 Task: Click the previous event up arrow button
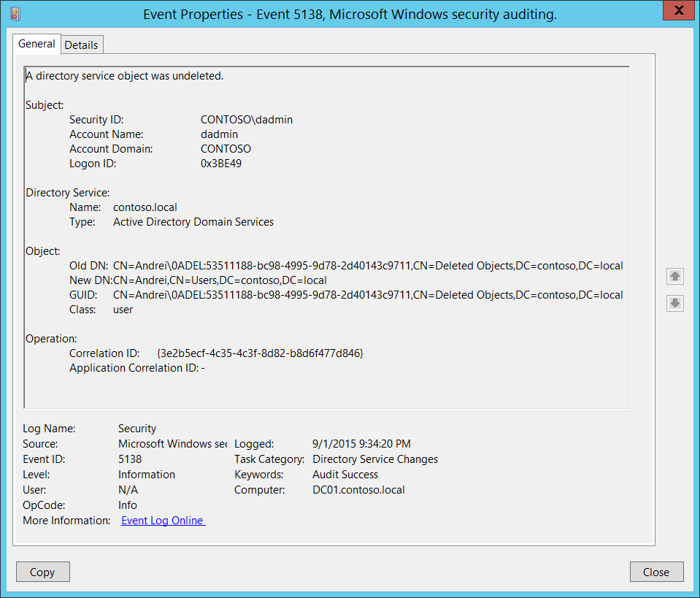[x=675, y=276]
